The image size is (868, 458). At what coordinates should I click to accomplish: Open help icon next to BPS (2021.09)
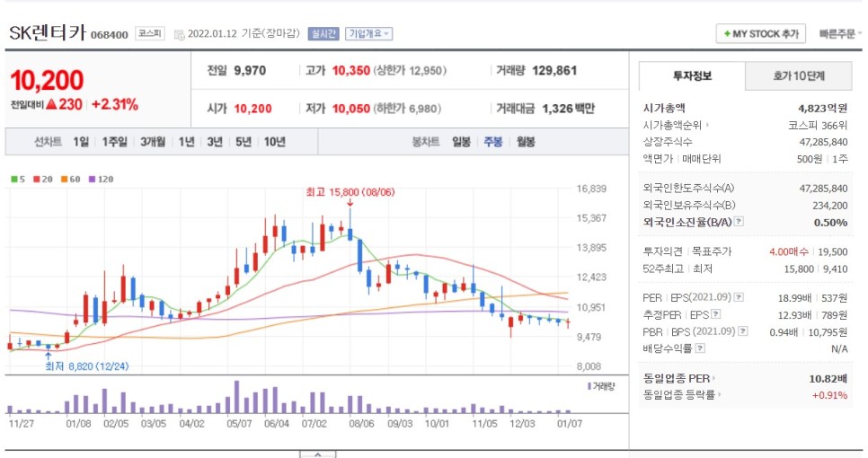coord(743,331)
